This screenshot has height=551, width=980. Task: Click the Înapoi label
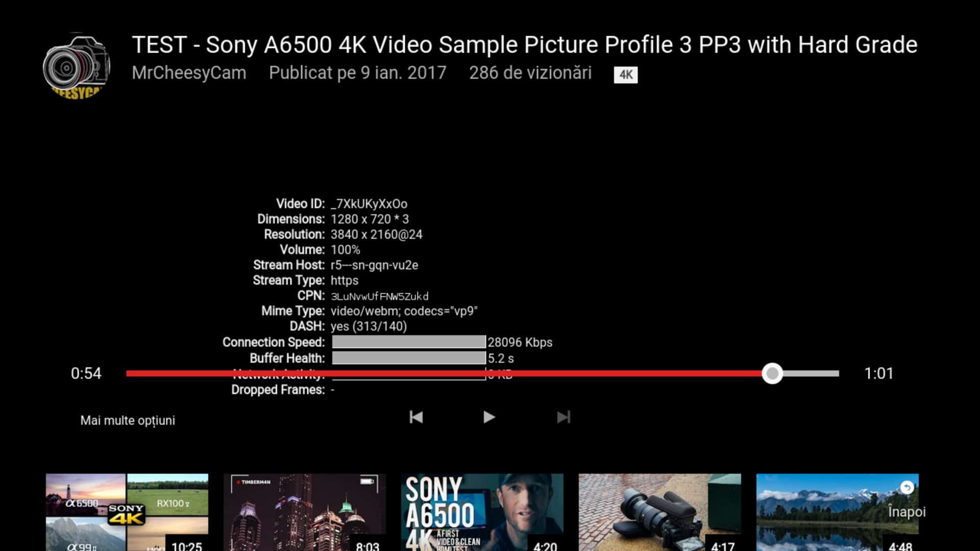point(906,512)
